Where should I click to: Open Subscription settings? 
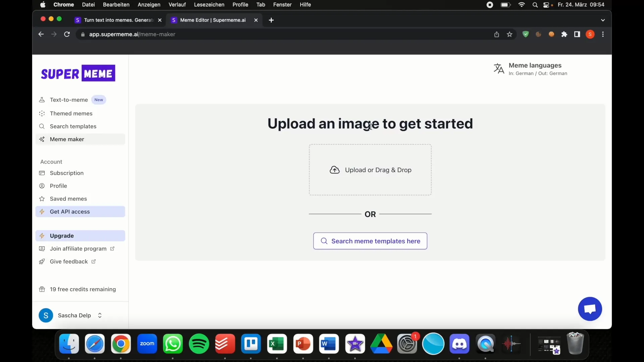click(x=67, y=173)
